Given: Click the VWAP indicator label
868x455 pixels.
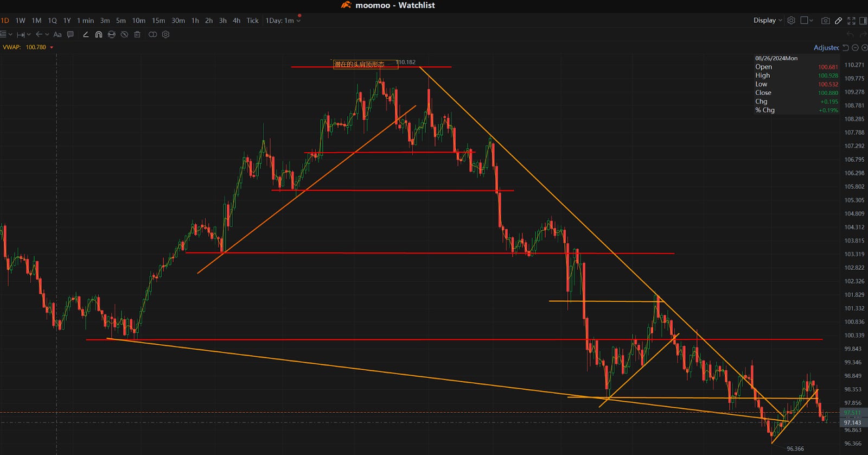Looking at the screenshot, I should pyautogui.click(x=12, y=47).
